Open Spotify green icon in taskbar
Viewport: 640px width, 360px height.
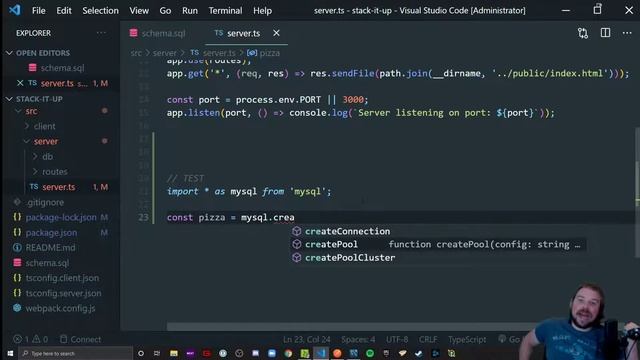(370, 353)
